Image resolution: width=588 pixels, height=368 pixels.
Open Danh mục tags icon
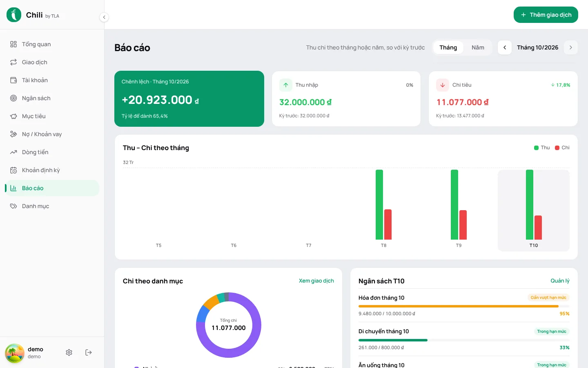(13, 206)
